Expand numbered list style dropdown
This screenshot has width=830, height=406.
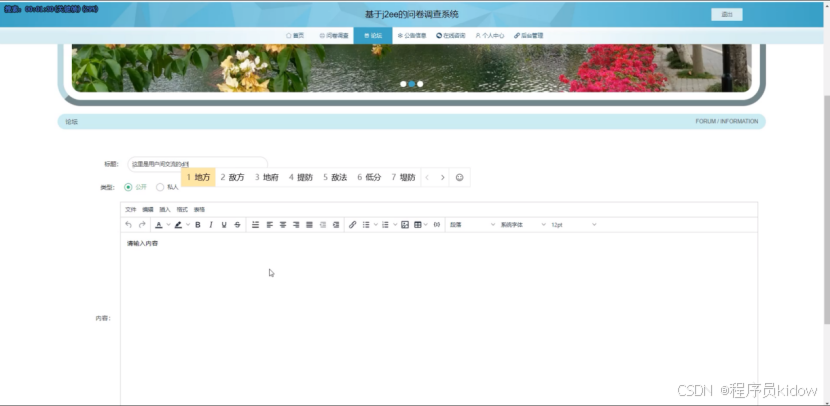point(395,225)
